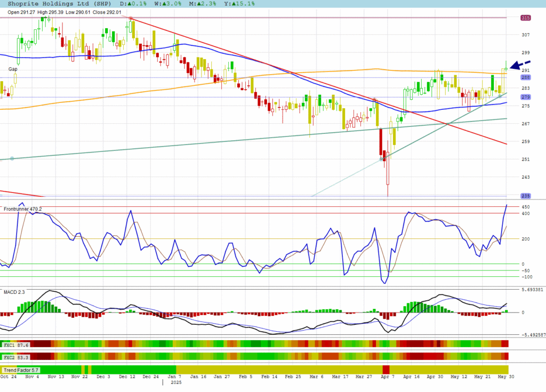Click the Mar 17 date label
Image resolution: width=546 pixels, height=392 pixels.
340,377
